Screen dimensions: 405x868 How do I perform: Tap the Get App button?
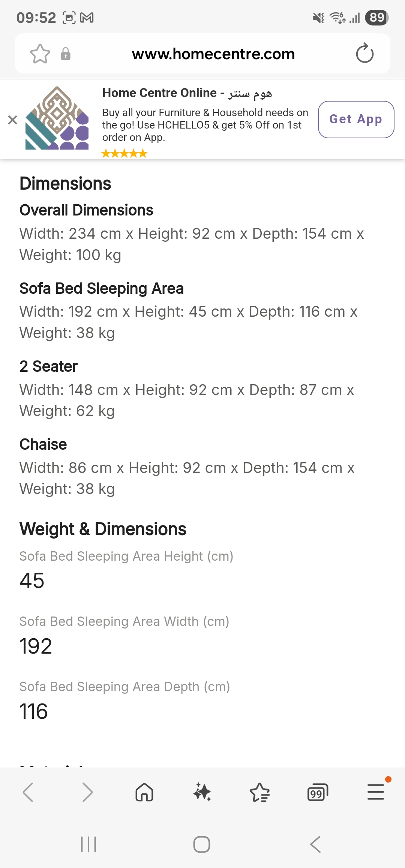[x=355, y=120]
